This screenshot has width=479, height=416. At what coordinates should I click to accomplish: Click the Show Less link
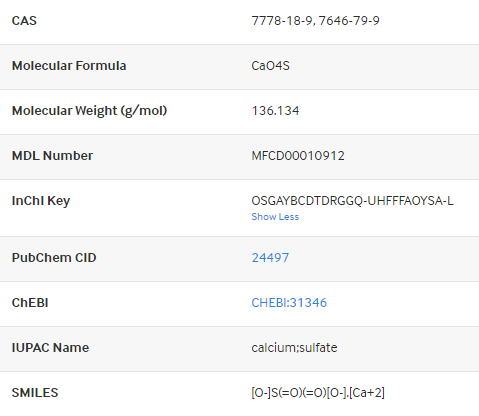pos(275,217)
